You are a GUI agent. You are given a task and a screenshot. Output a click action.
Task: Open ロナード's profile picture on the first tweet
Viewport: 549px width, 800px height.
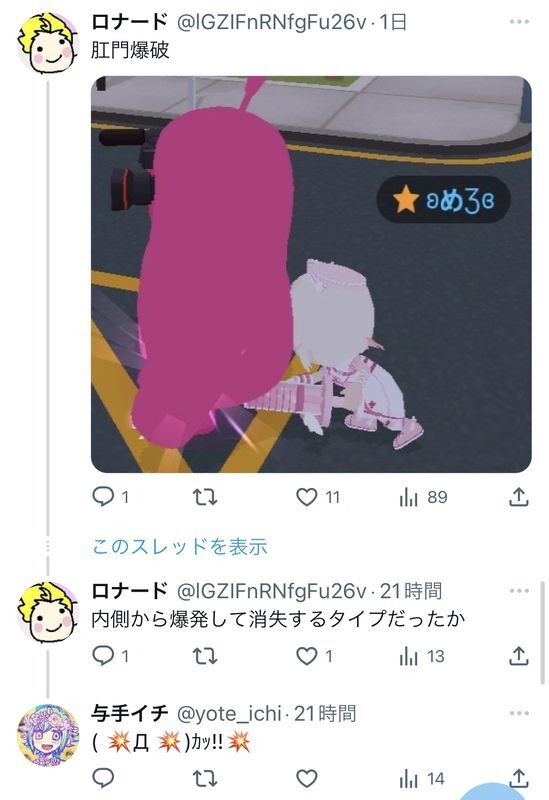pyautogui.click(x=48, y=44)
